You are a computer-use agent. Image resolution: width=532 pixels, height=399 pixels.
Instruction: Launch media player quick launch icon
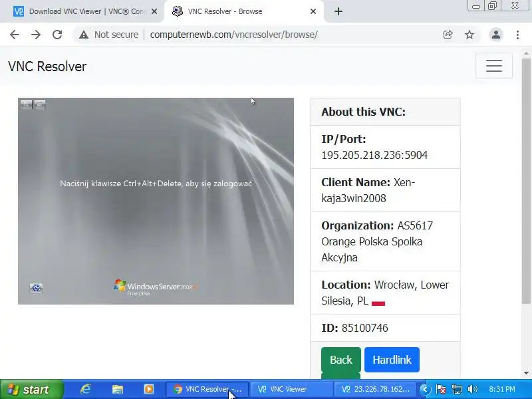[x=148, y=389]
